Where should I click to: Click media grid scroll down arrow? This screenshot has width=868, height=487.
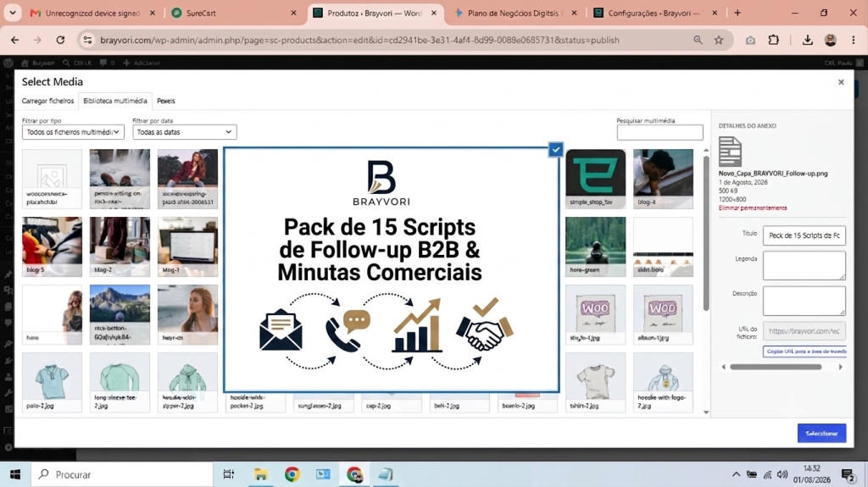point(706,412)
